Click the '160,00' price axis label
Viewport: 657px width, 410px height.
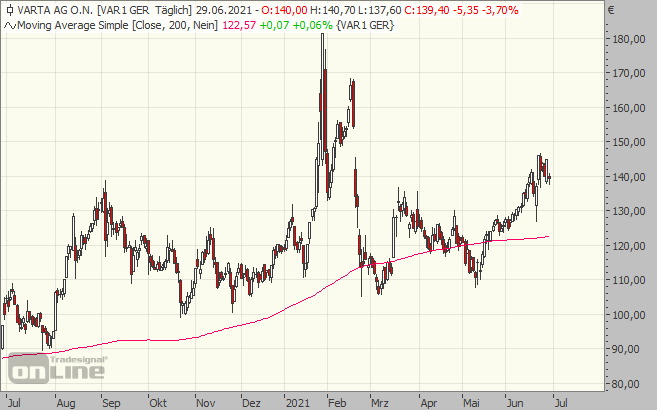pos(629,108)
